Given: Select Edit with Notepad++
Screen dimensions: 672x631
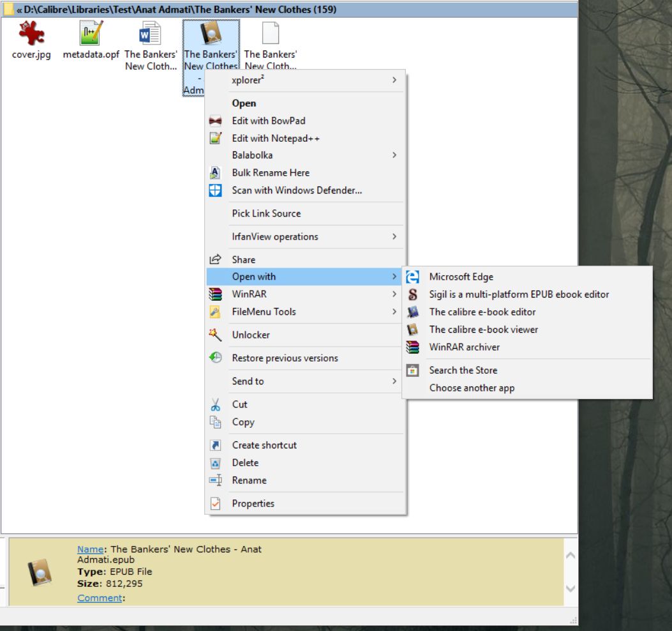Looking at the screenshot, I should 304,138.
